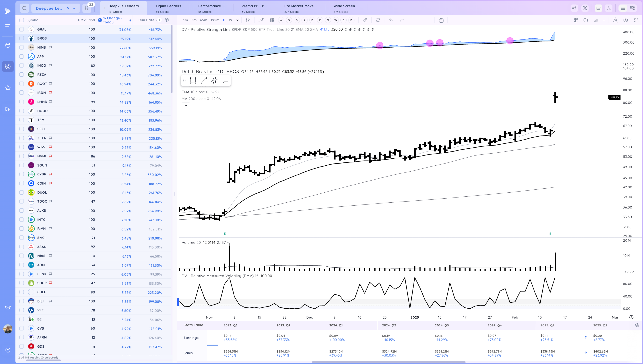Open the share icon in top bar
Viewport: 643px width, 364px height.
click(574, 8)
